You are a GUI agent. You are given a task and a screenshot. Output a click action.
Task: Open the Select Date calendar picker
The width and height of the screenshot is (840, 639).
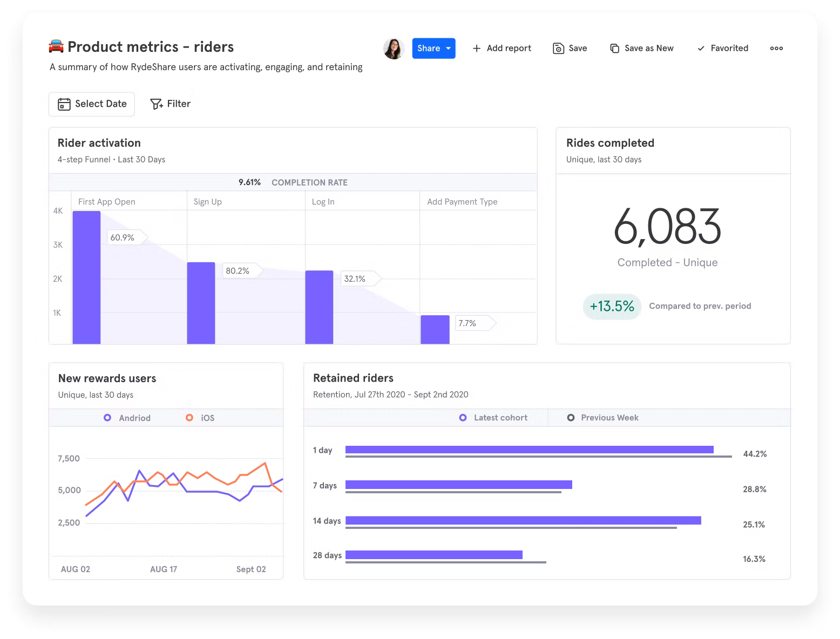tap(91, 104)
